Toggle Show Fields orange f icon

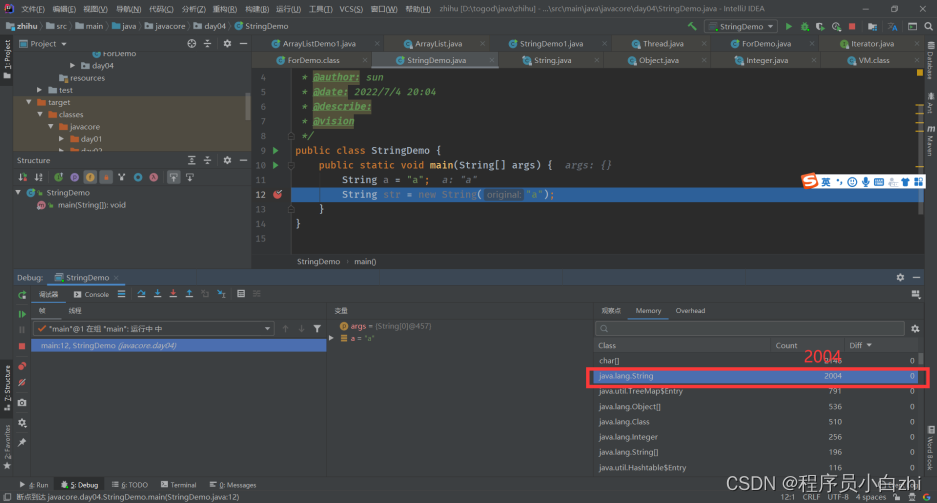[90, 177]
